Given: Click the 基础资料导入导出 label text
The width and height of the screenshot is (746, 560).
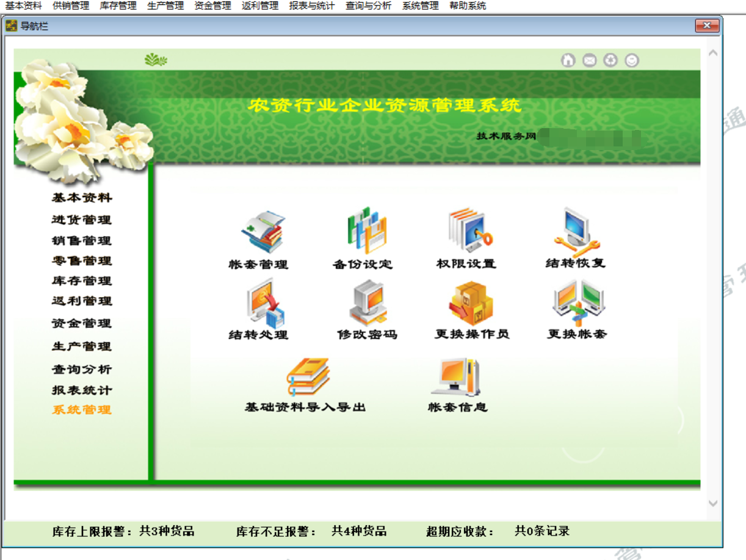Looking at the screenshot, I should pyautogui.click(x=305, y=407).
